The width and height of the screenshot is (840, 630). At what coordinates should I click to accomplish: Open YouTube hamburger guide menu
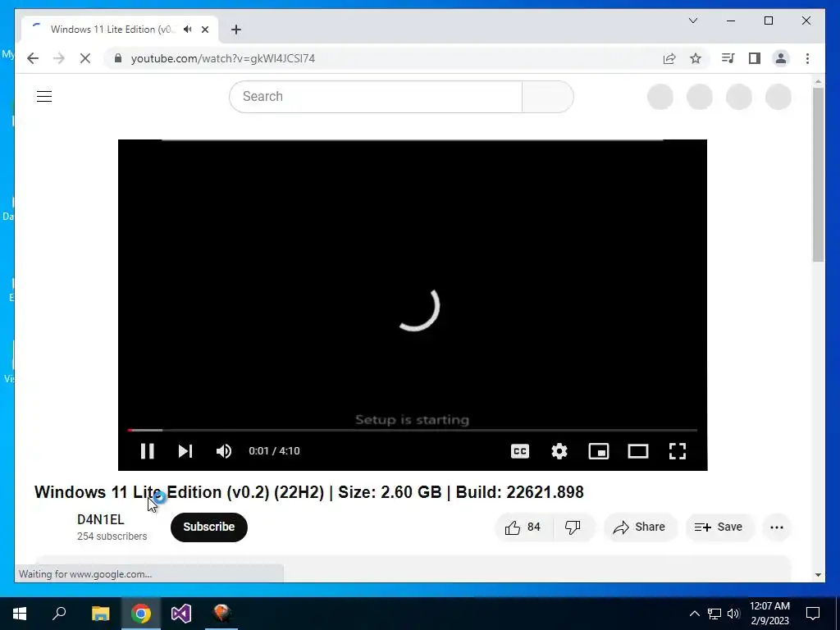coord(44,97)
